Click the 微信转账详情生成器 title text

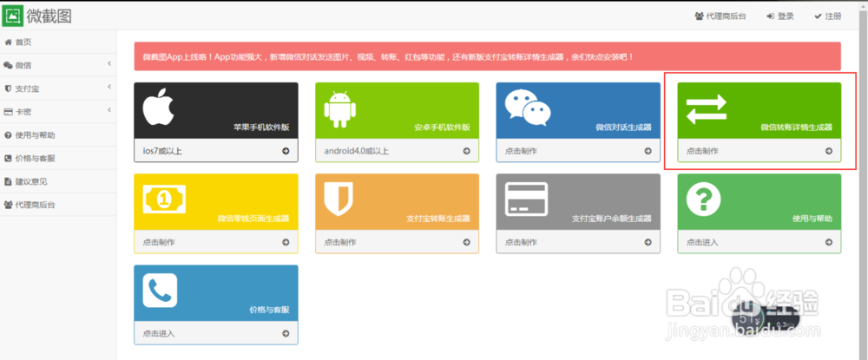[797, 128]
